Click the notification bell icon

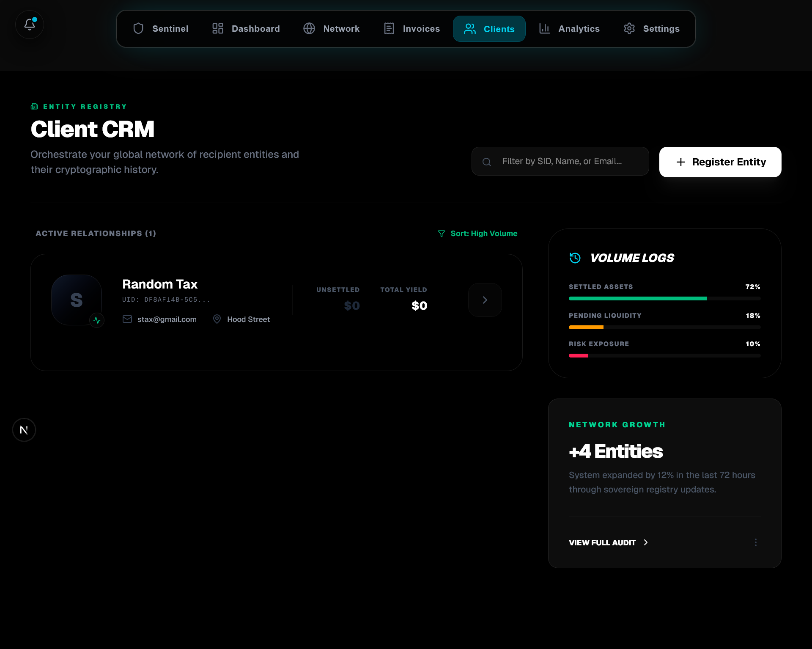(x=29, y=25)
